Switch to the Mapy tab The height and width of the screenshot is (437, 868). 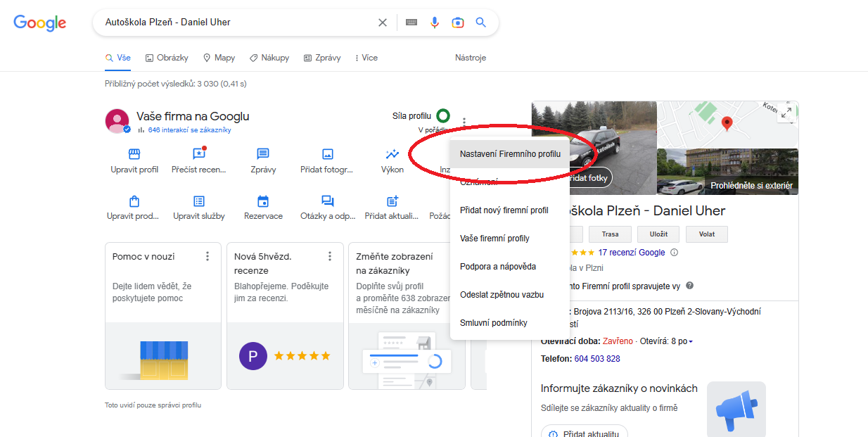pos(219,58)
